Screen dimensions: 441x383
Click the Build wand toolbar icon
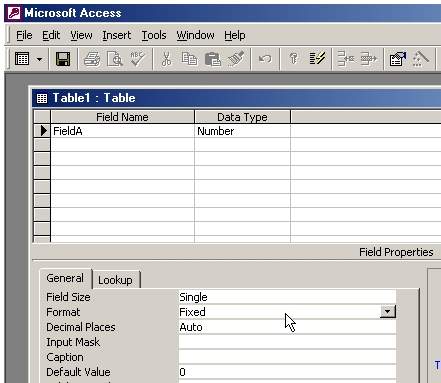[x=421, y=59]
